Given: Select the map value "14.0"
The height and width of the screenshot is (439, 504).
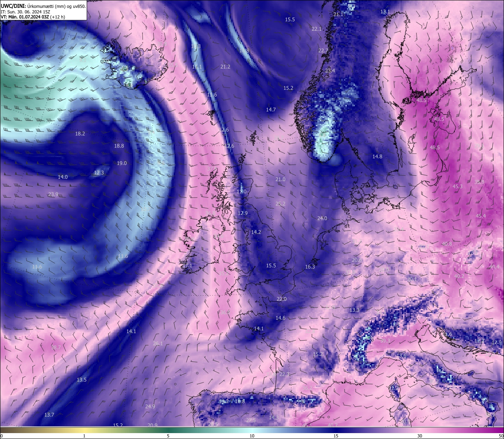Looking at the screenshot, I should pyautogui.click(x=63, y=177).
